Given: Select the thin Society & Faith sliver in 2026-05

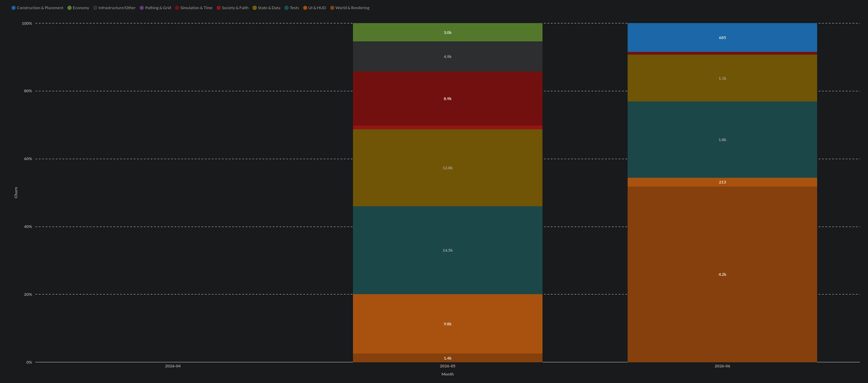Looking at the screenshot, I should (x=448, y=127).
